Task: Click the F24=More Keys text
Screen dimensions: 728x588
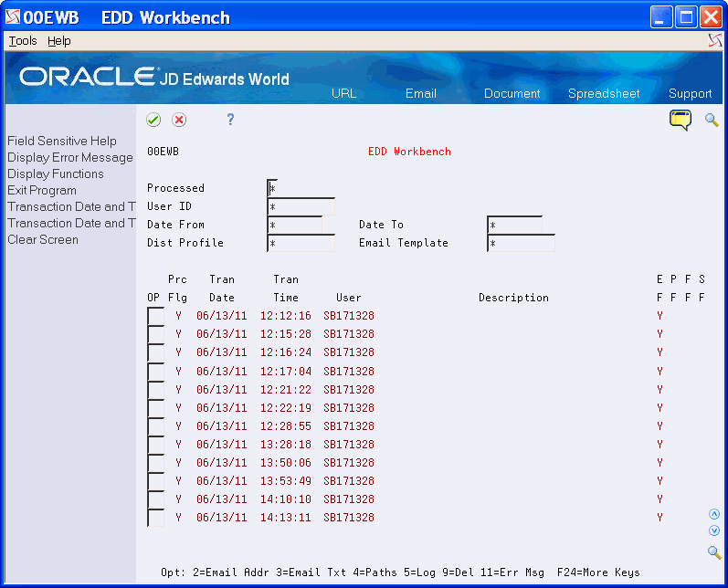Action: click(598, 572)
